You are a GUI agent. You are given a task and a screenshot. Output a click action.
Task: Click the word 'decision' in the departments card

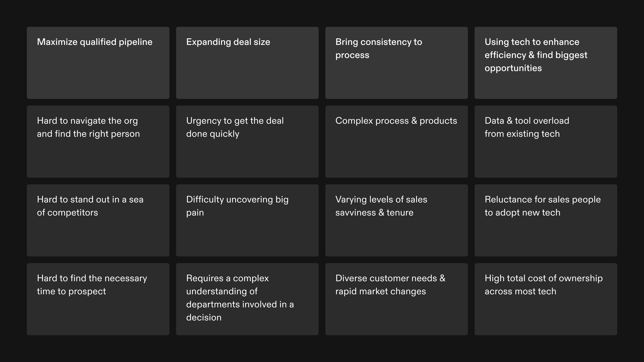204,318
